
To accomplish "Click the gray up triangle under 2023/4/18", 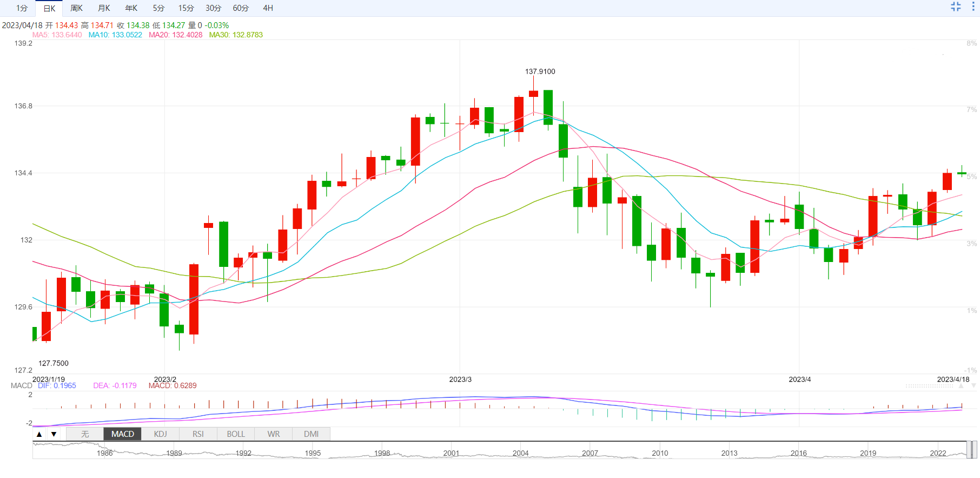I will coord(961,386).
